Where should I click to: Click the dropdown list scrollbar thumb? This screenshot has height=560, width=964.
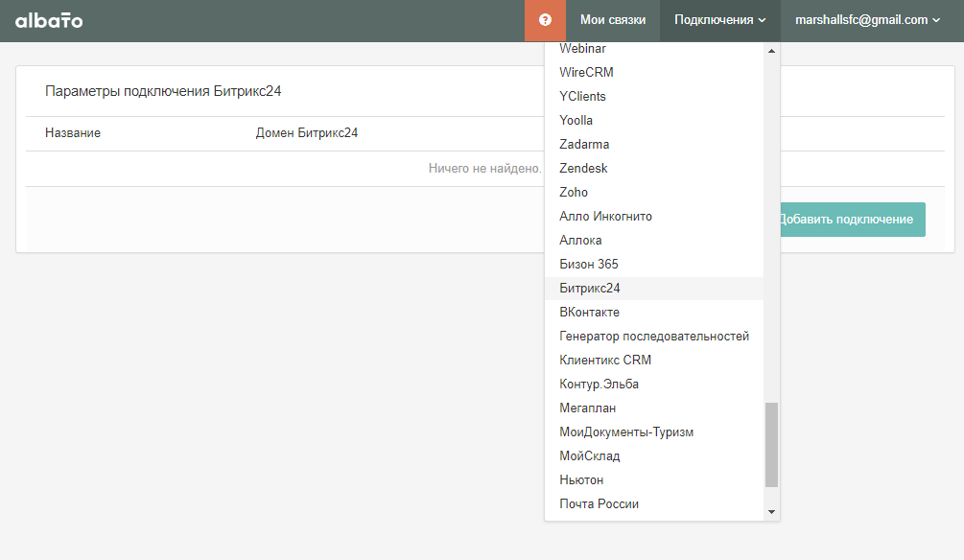[x=771, y=445]
